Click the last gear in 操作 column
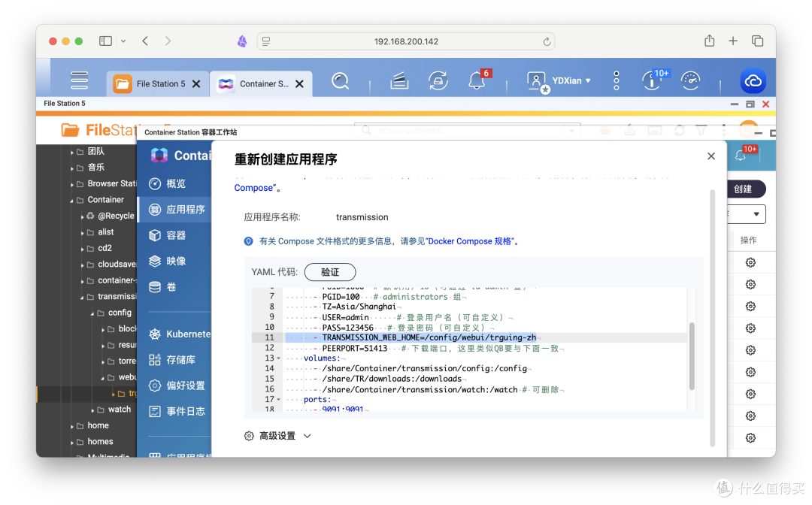This screenshot has width=812, height=505. point(750,437)
